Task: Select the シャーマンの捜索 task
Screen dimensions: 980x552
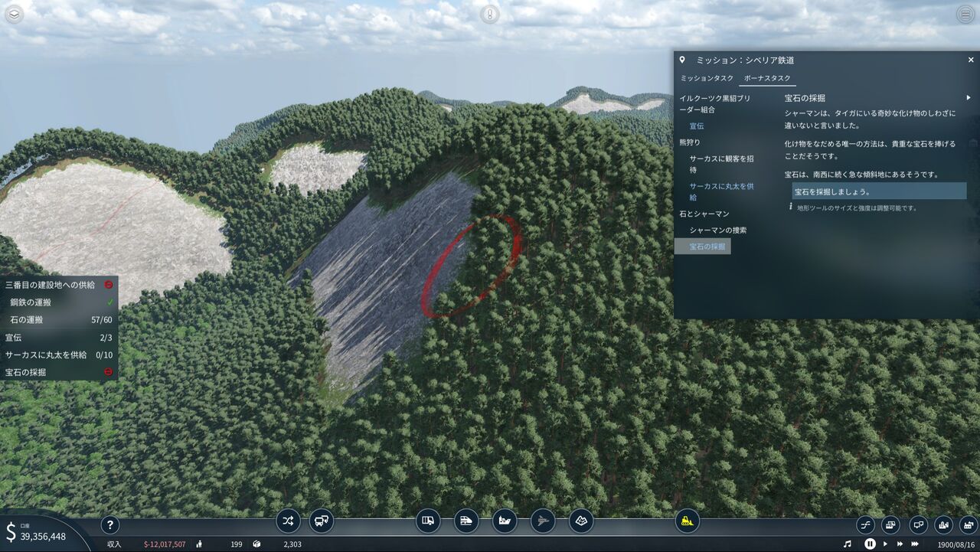Action: (x=718, y=230)
